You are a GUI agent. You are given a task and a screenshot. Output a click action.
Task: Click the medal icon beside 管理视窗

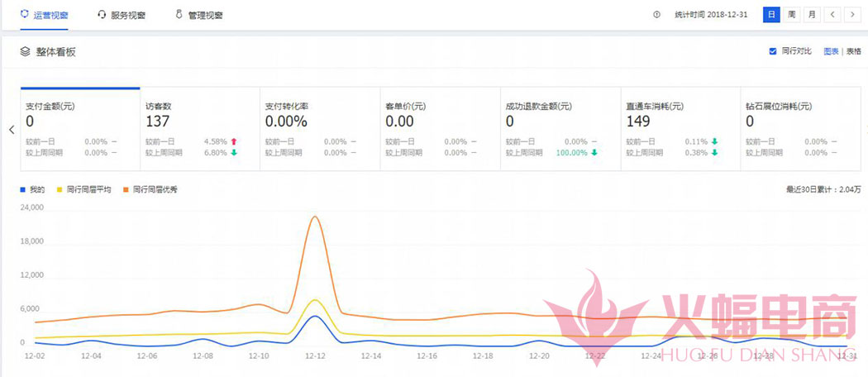179,14
